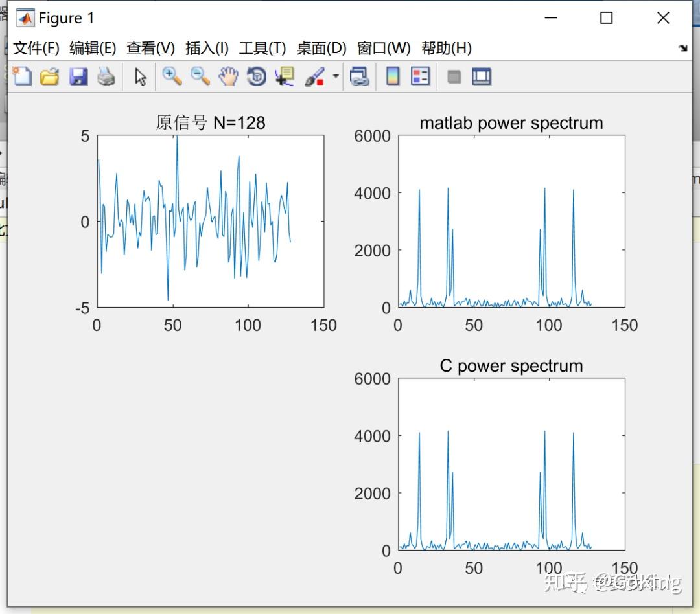Print the figure with the printer icon

[106, 76]
